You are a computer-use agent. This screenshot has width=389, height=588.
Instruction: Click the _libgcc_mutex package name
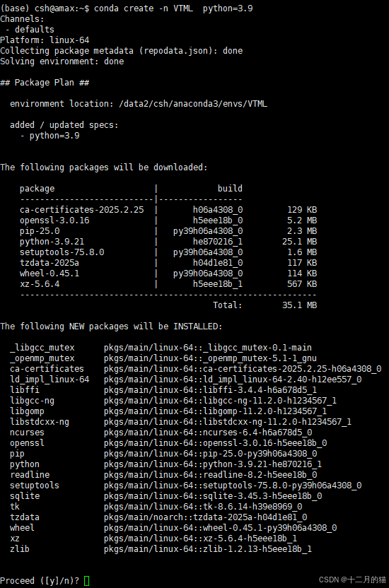pyautogui.click(x=42, y=348)
